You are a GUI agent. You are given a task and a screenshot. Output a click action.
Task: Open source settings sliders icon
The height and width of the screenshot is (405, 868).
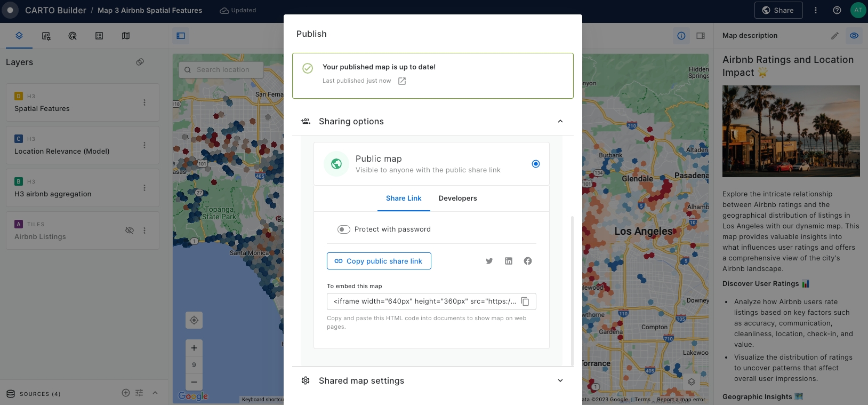pyautogui.click(x=139, y=393)
